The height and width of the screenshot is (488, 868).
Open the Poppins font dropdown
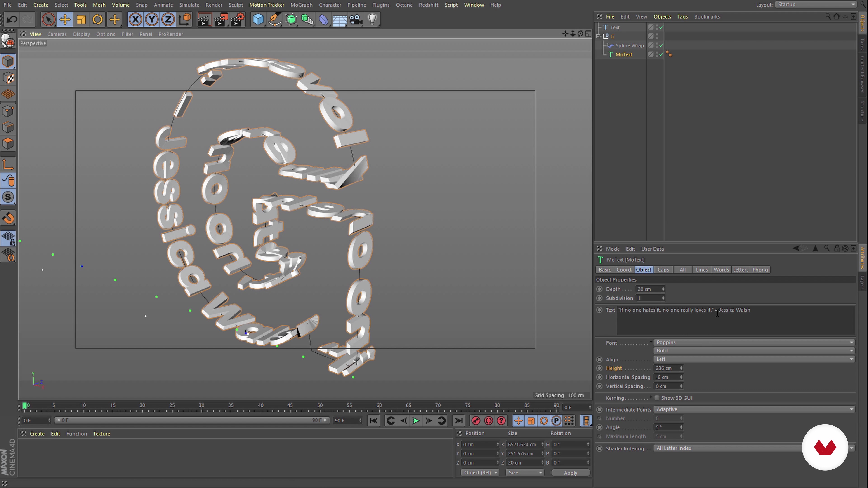[x=754, y=343]
